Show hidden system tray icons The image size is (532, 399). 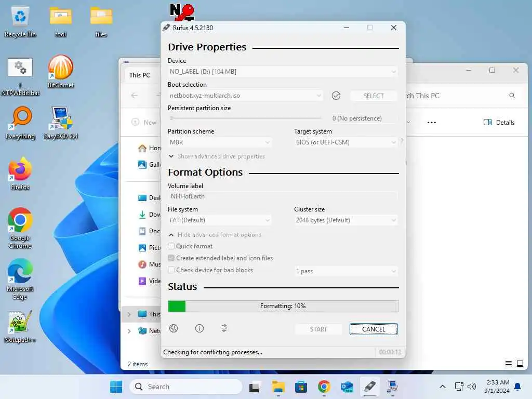tap(443, 387)
